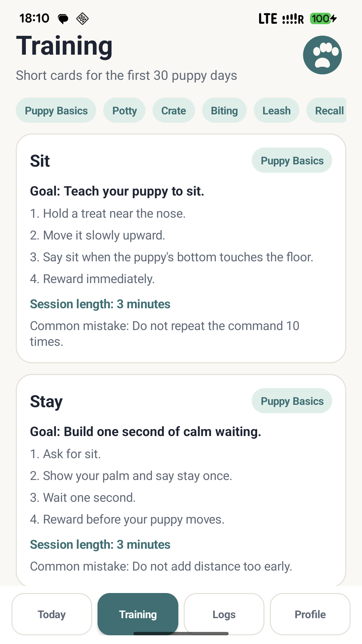Toggle the Crate category filter
Viewport: 362px width, 644px height.
tap(174, 110)
